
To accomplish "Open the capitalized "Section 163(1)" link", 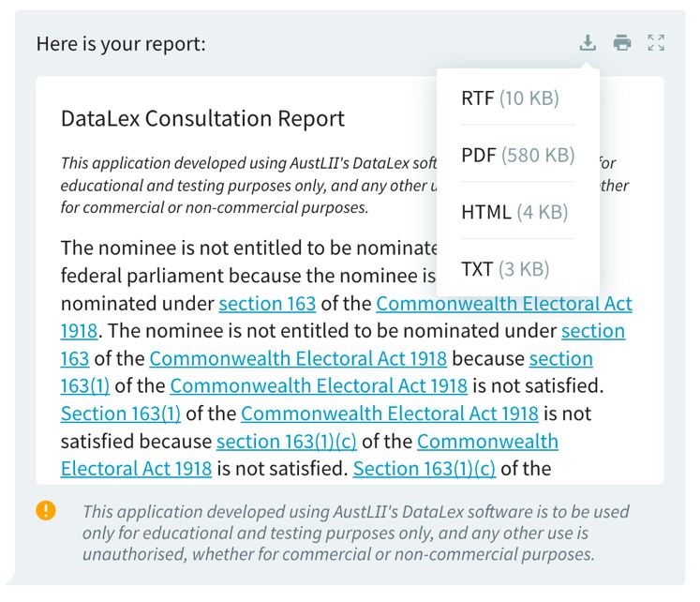I will (x=121, y=414).
